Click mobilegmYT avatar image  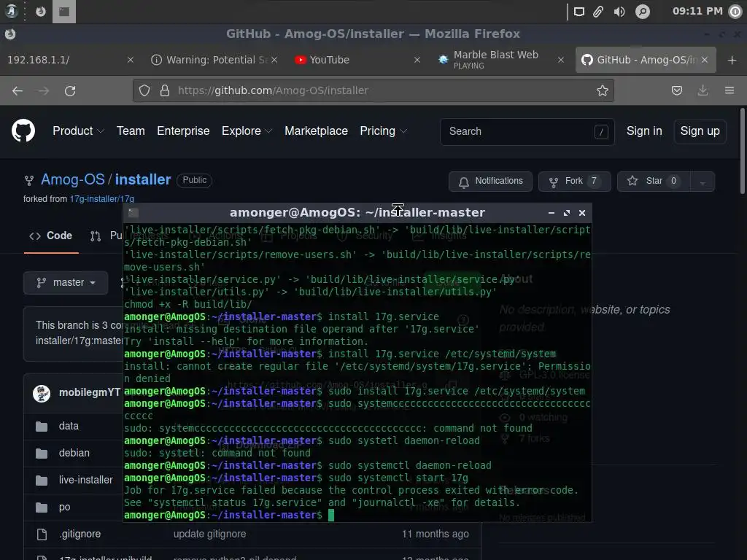coord(42,393)
